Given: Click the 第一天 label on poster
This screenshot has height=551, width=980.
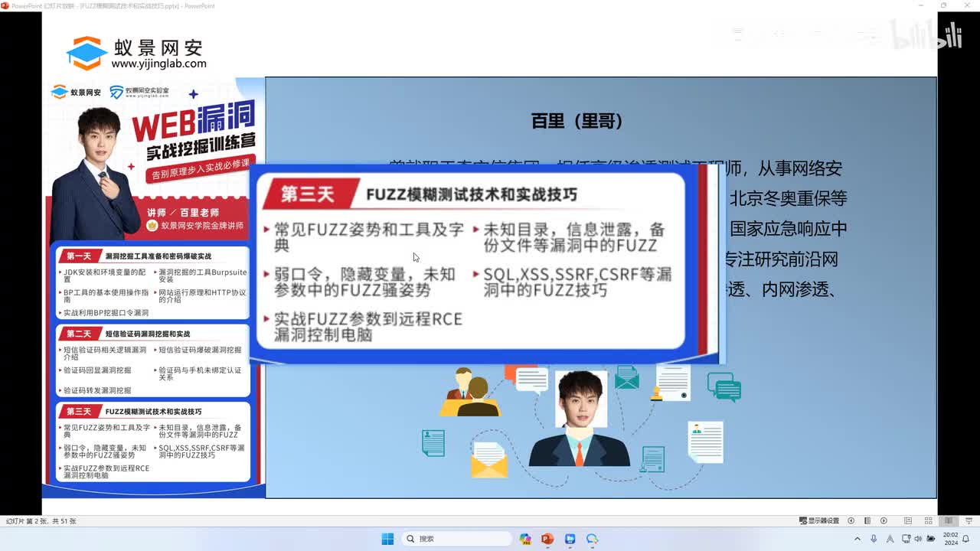Looking at the screenshot, I should (78, 256).
